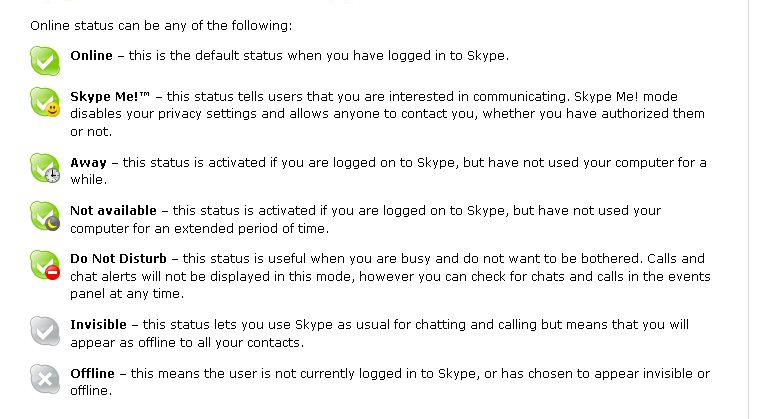
Task: Click the bold Skype Me!™ heading
Action: pos(110,96)
